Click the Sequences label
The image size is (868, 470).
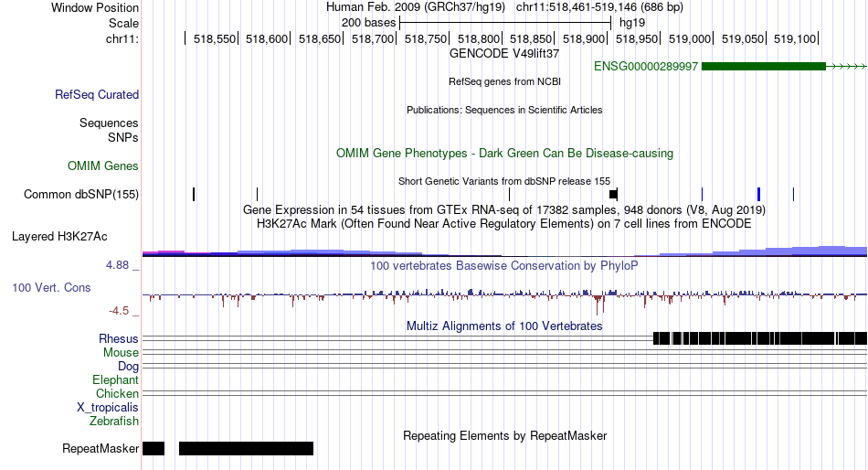click(109, 123)
